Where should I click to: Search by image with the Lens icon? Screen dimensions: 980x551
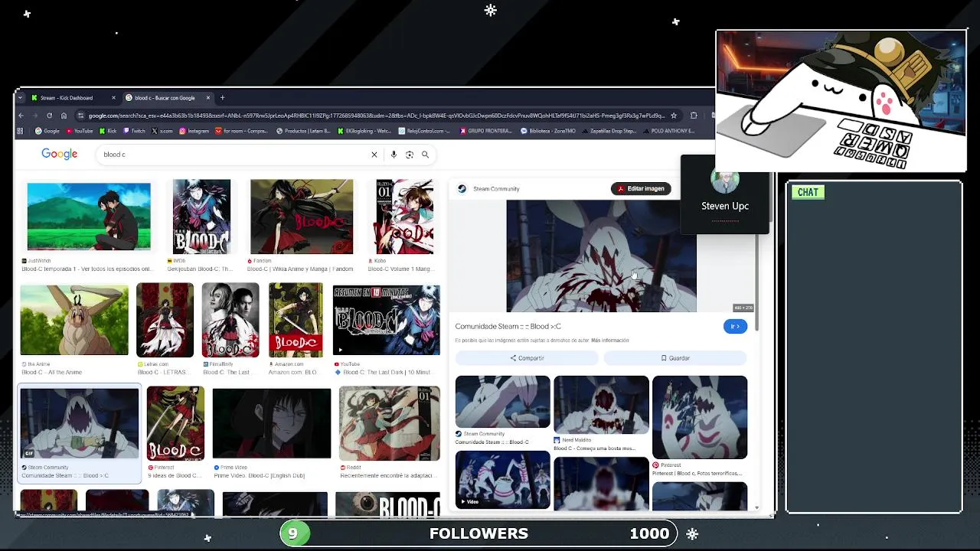click(x=410, y=155)
